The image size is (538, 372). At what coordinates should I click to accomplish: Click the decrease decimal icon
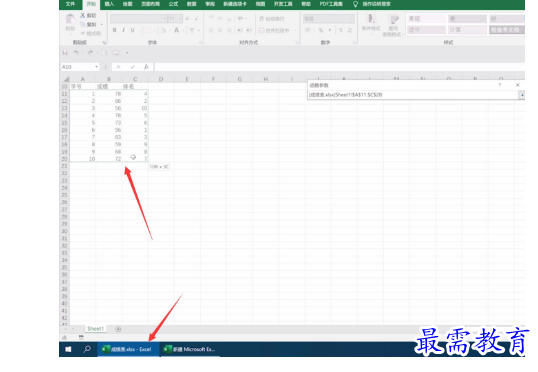point(350,30)
